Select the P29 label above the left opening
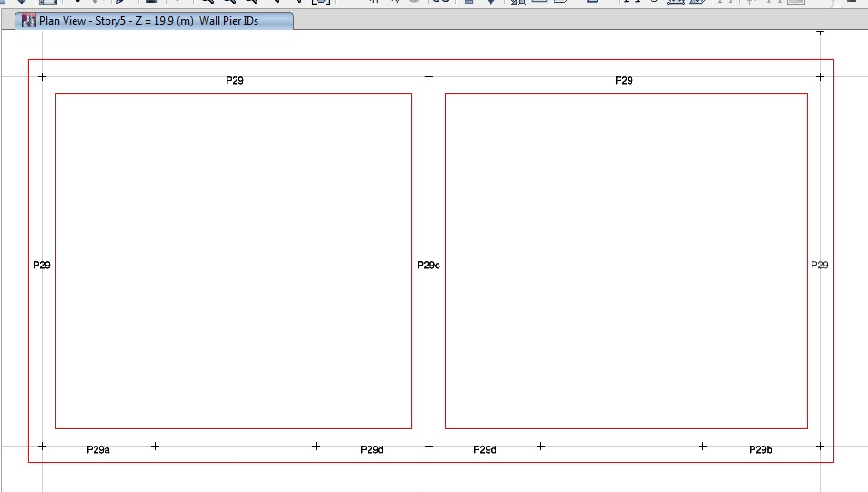The image size is (868, 492). tap(235, 81)
